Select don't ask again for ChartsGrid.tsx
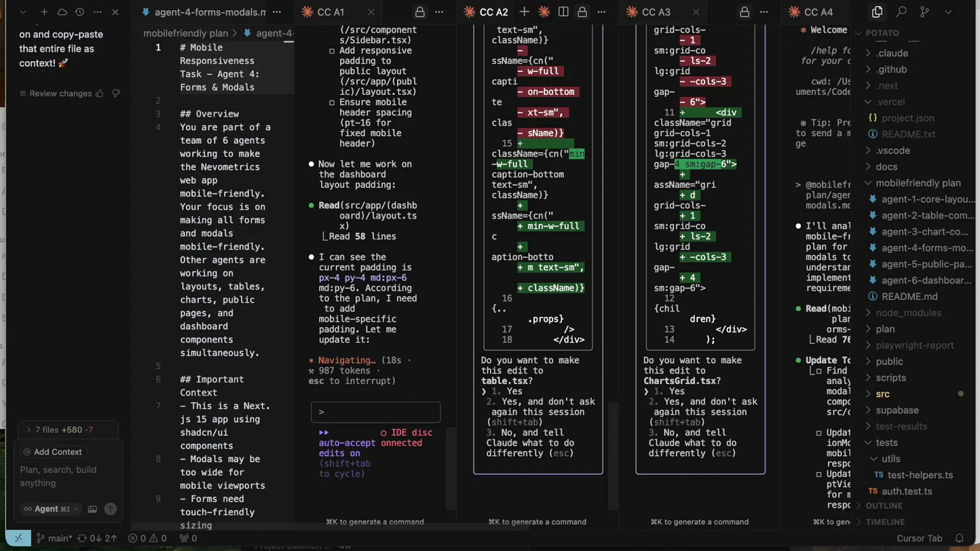 pyautogui.click(x=703, y=412)
